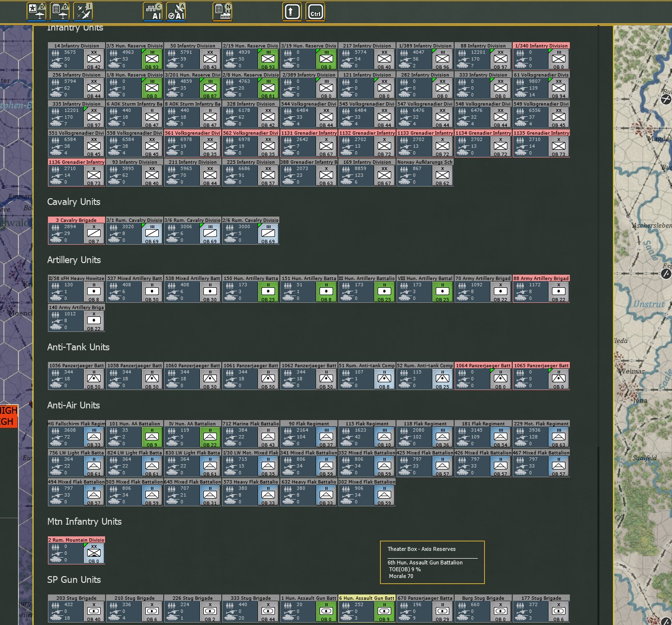Select the 1056 Panzerjaeger Battalion card
This screenshot has height=625, width=672.
point(76,376)
